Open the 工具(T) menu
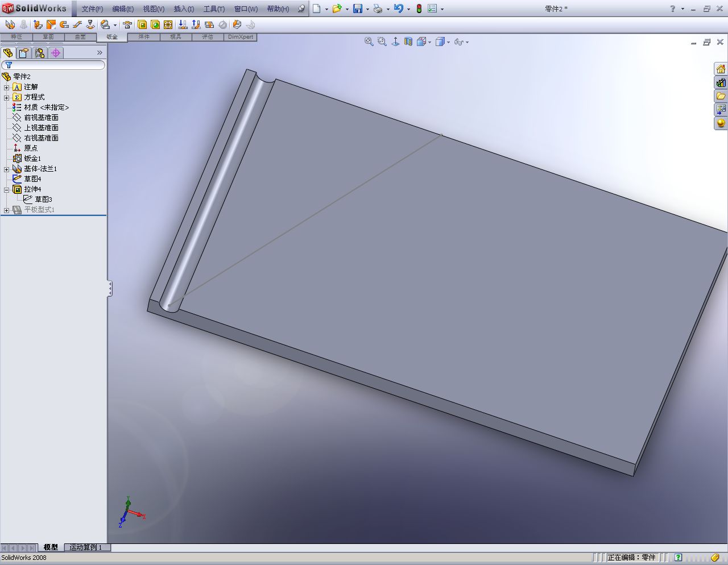Viewport: 728px width, 565px height. 214,9
